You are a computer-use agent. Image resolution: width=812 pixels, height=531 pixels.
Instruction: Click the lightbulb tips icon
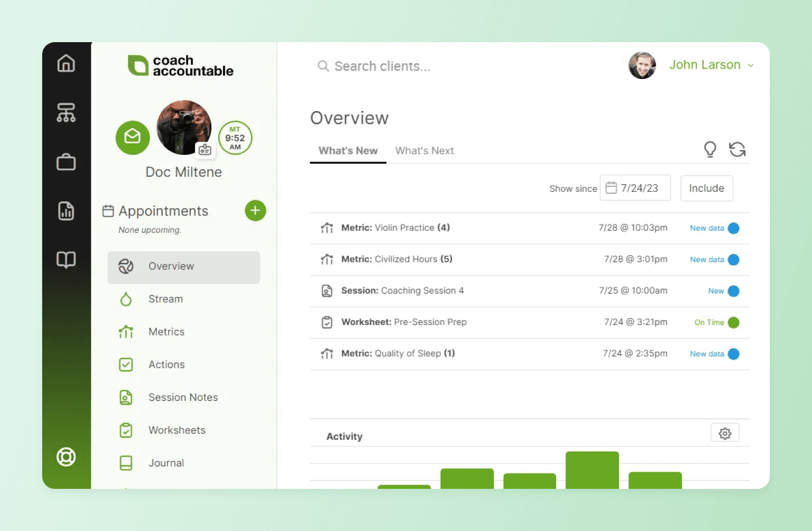(710, 150)
